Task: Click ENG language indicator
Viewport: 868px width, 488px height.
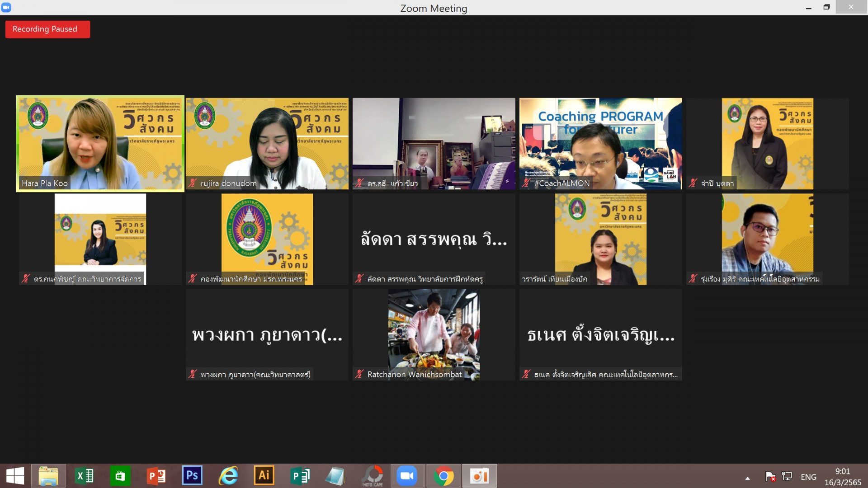Action: pos(808,477)
